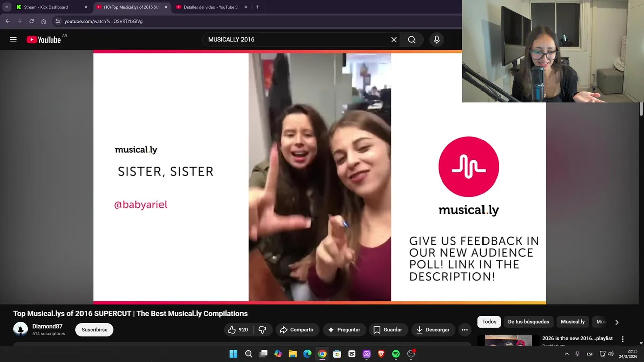Start voice search with the microphone
The width and height of the screenshot is (644, 362).
click(x=437, y=39)
